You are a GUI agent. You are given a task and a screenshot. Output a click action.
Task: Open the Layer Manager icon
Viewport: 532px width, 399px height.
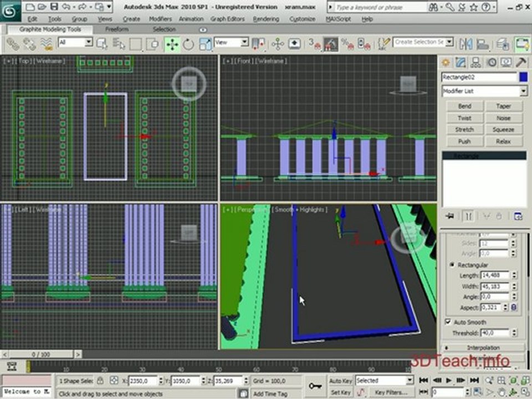(503, 44)
